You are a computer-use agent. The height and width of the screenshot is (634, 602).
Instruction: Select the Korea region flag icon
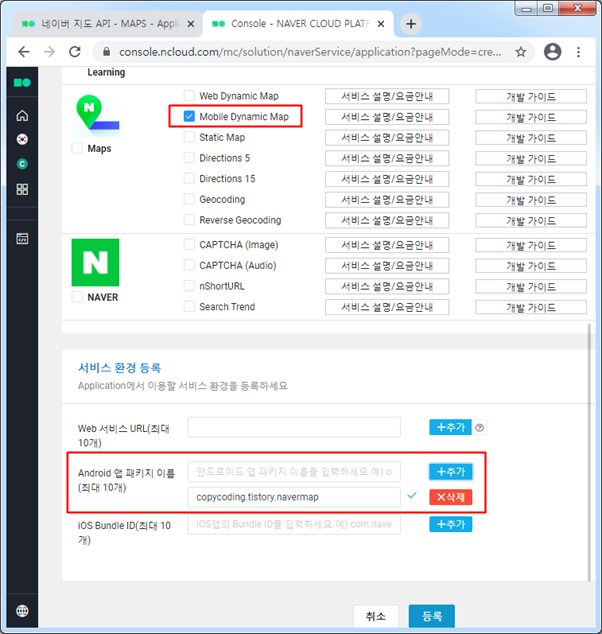22,139
